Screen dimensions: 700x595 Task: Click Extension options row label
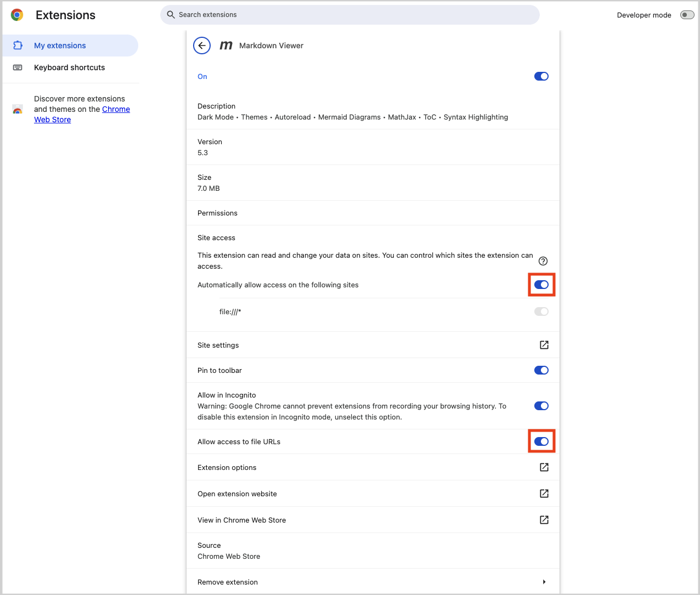(227, 467)
